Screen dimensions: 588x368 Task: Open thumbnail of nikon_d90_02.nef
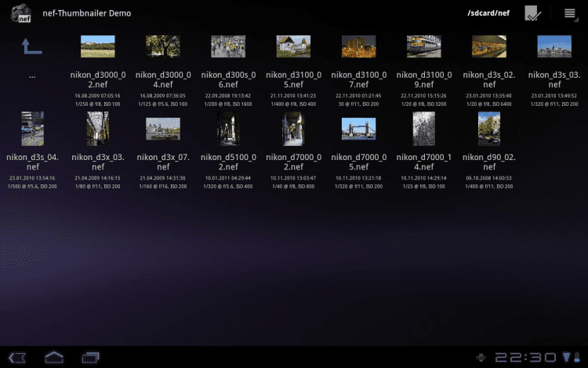489,129
